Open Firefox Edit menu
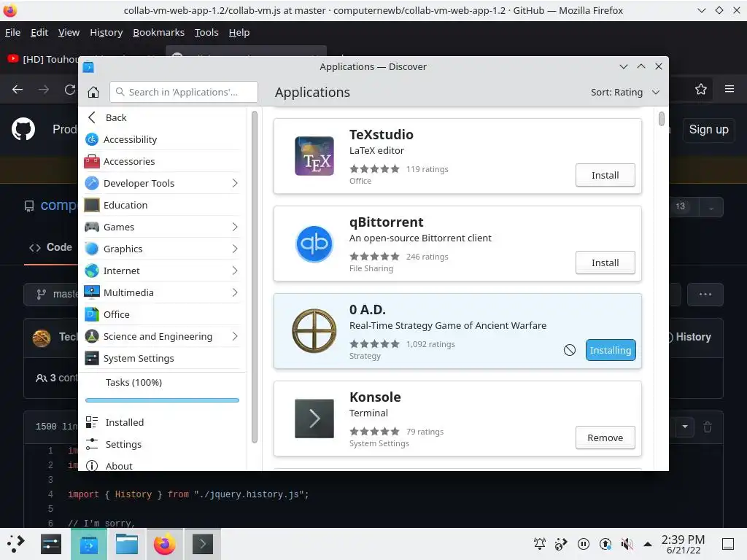This screenshot has height=560, width=747. [x=39, y=32]
